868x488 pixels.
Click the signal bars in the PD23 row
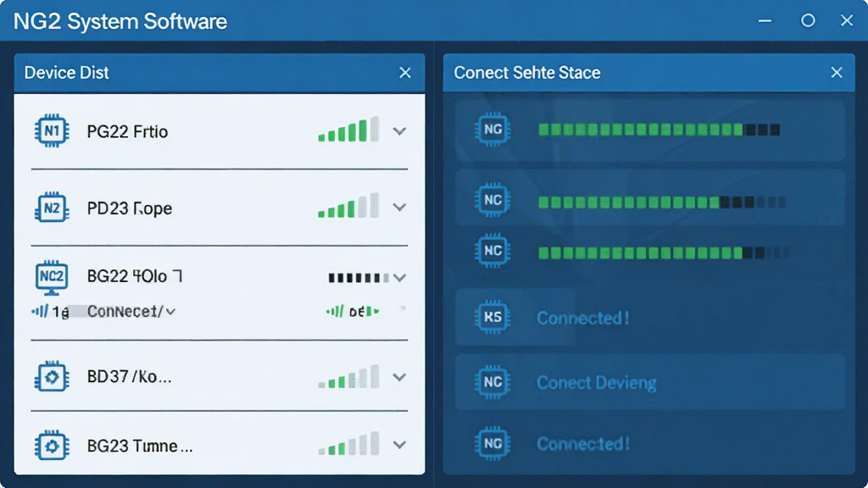pyautogui.click(x=348, y=206)
